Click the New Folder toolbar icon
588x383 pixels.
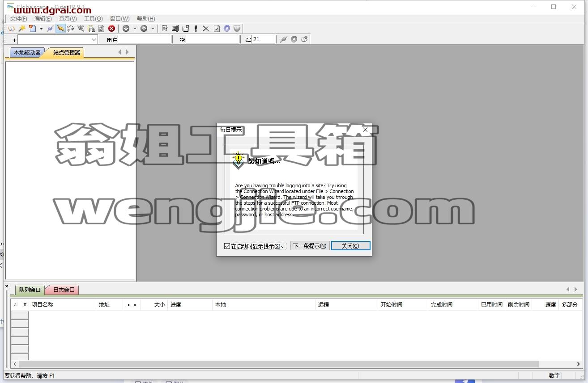pos(186,29)
